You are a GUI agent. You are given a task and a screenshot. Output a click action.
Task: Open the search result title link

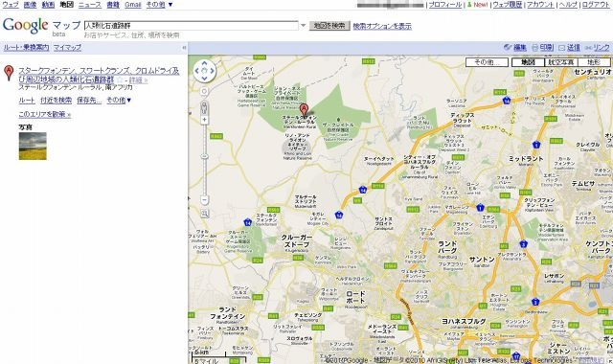point(99,75)
